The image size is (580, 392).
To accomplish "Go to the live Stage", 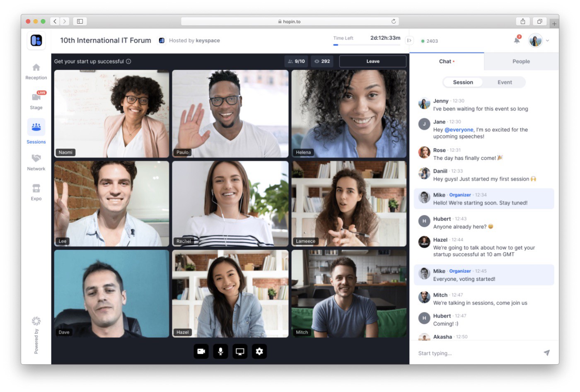I will 36,100.
